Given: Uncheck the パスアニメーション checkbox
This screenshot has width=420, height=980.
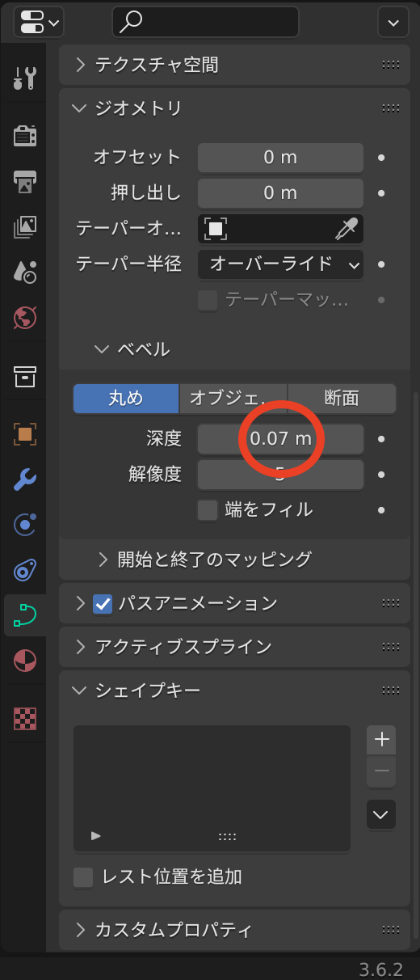Looking at the screenshot, I should (x=103, y=603).
